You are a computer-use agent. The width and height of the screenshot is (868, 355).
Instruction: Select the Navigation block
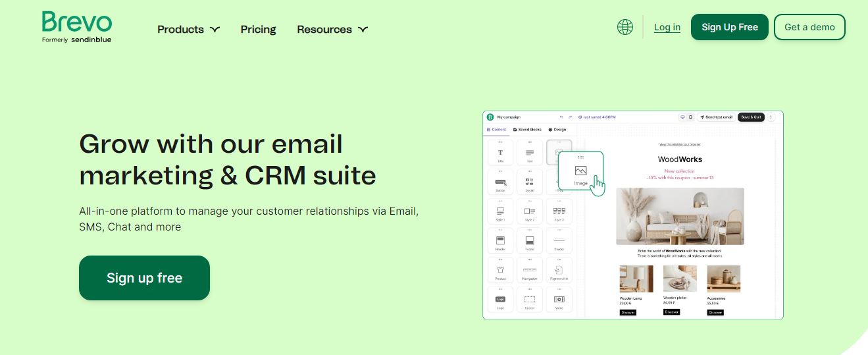point(530,270)
